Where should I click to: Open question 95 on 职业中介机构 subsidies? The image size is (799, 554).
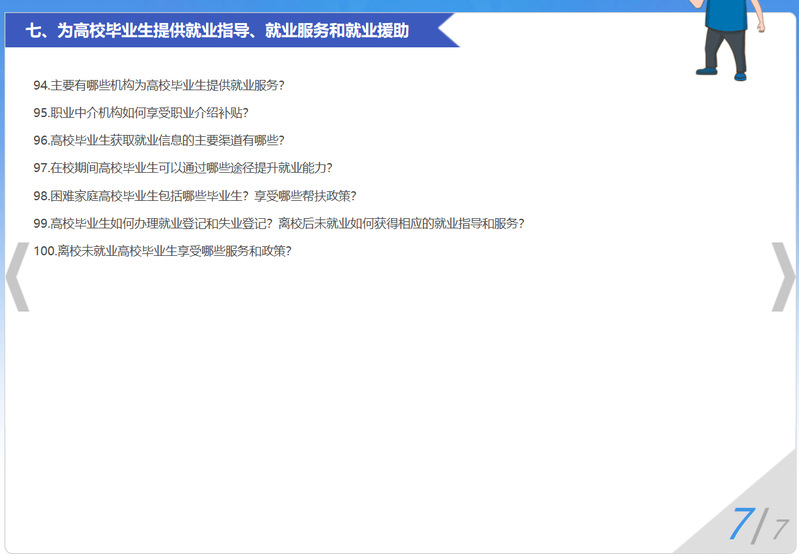(x=140, y=113)
